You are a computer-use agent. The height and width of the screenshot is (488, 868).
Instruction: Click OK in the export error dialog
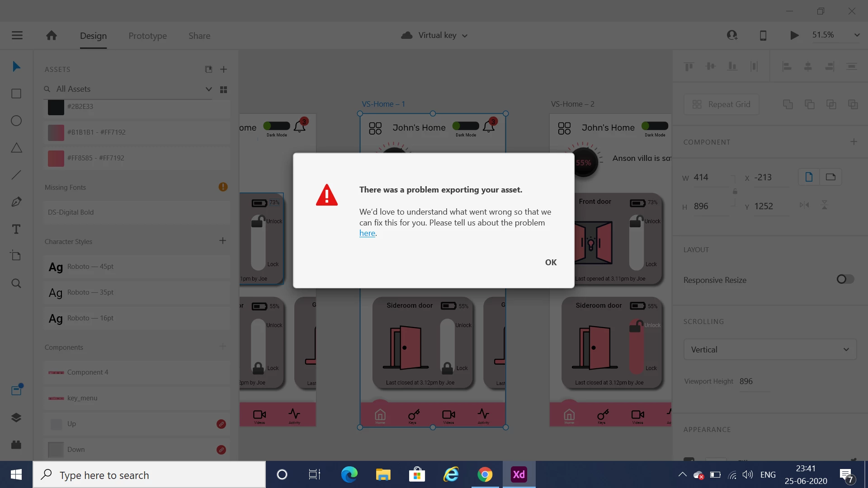click(551, 263)
